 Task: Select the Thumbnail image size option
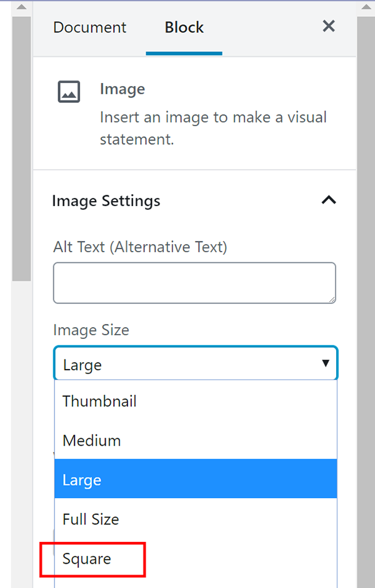click(x=99, y=401)
